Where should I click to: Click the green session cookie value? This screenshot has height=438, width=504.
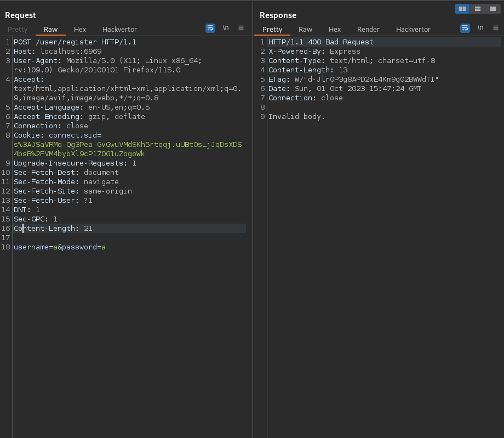tap(128, 149)
